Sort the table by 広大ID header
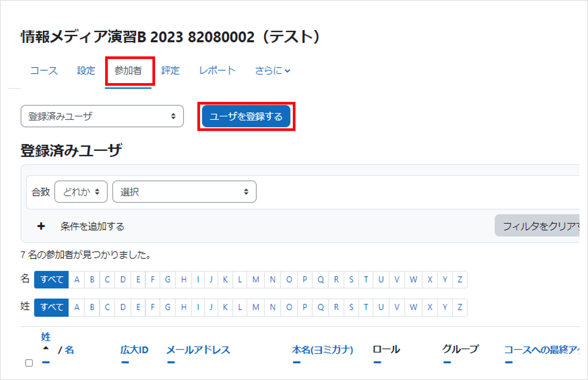This screenshot has height=380, width=588. tap(135, 350)
